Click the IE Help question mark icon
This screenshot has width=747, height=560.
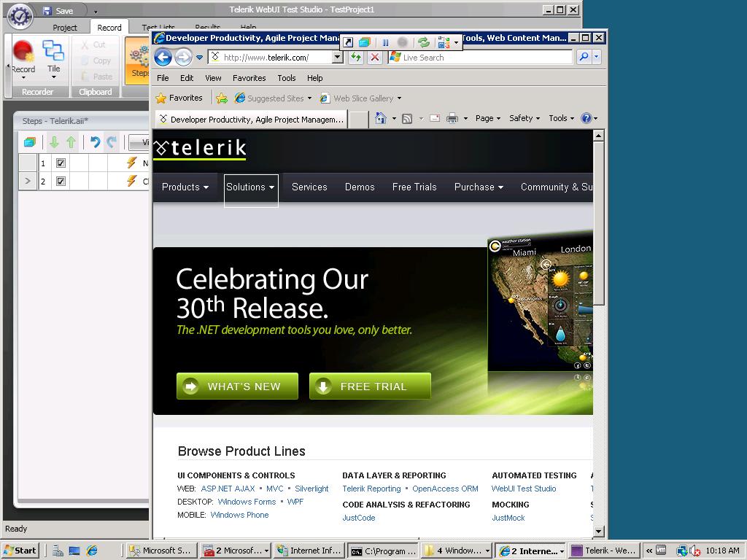click(587, 118)
